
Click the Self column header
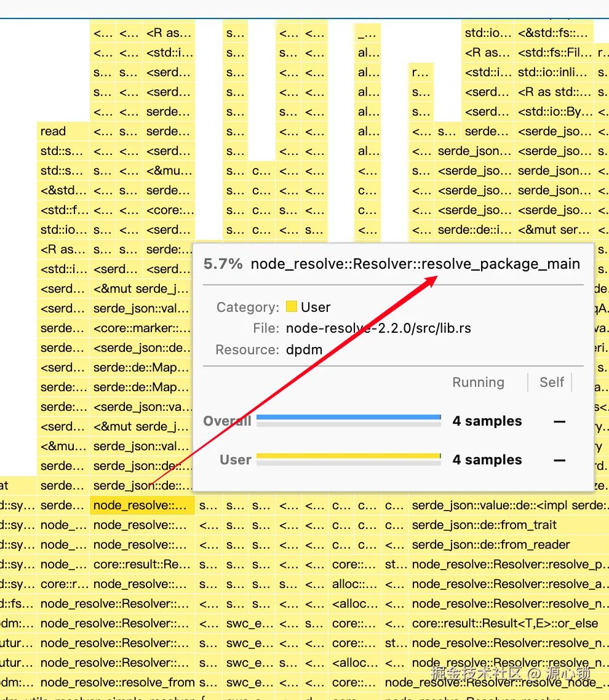551,382
